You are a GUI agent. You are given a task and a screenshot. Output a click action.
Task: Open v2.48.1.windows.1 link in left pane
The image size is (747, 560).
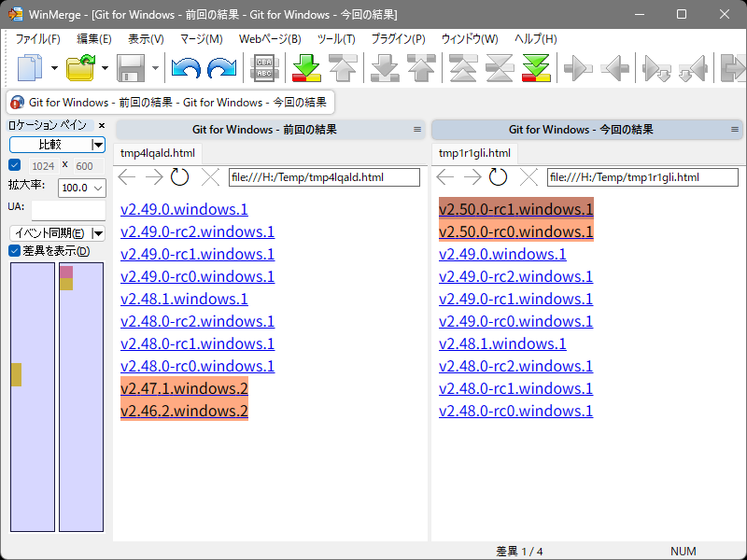184,299
